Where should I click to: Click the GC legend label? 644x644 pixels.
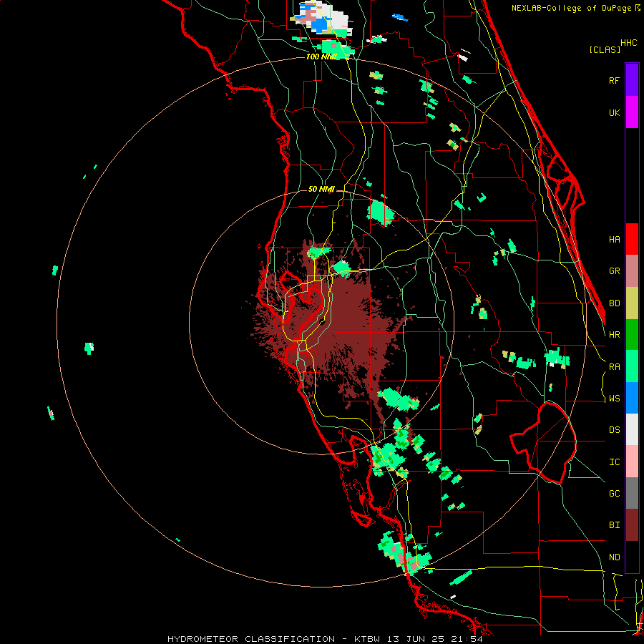pyautogui.click(x=614, y=494)
